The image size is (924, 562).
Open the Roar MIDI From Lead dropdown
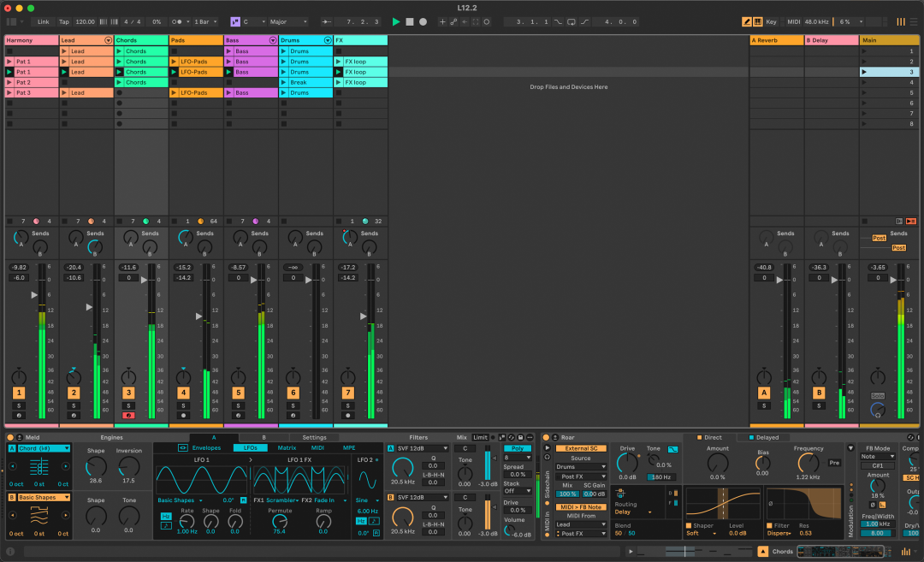(580, 524)
